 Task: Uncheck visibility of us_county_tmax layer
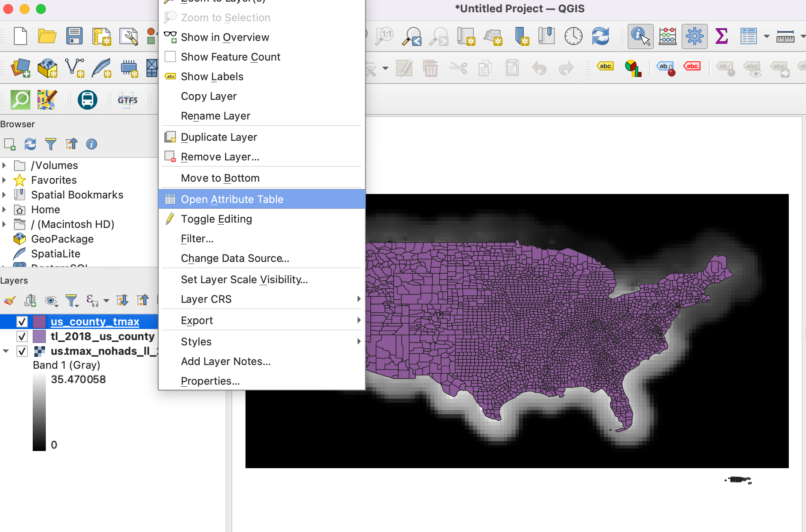tap(22, 322)
